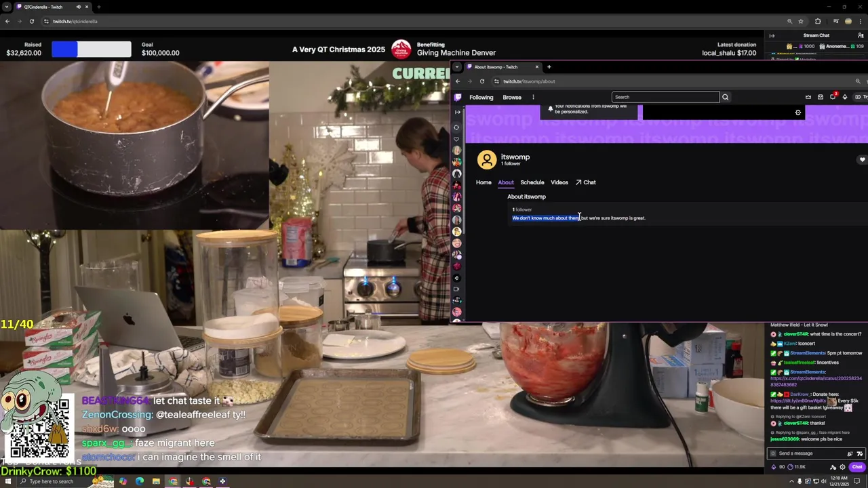This screenshot has height=488, width=868.
Task: Open Bits cheer icon in chat input
Action: [x=850, y=453]
